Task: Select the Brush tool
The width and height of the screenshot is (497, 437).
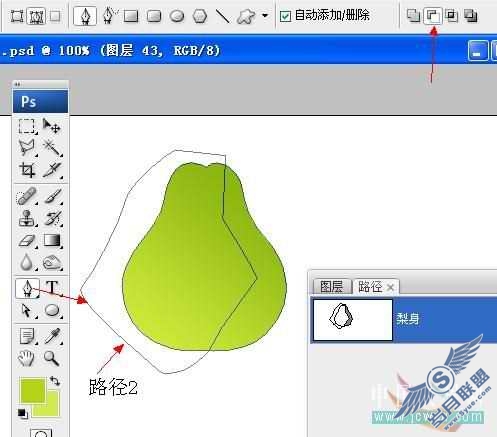Action: 52,196
